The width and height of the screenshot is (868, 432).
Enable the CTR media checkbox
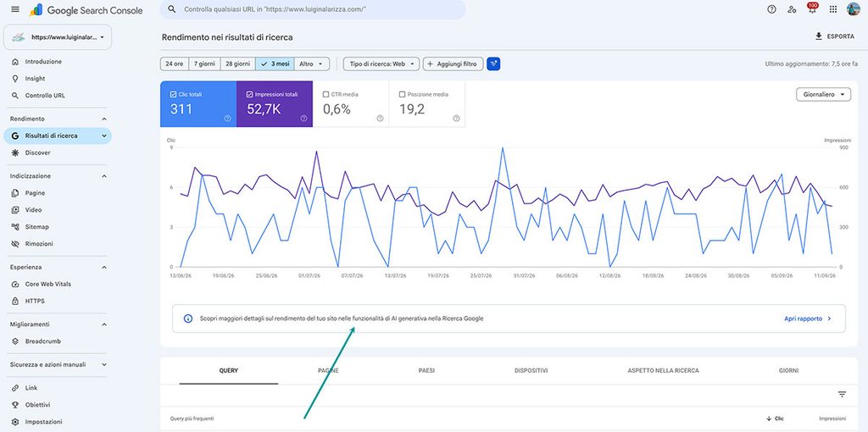326,95
